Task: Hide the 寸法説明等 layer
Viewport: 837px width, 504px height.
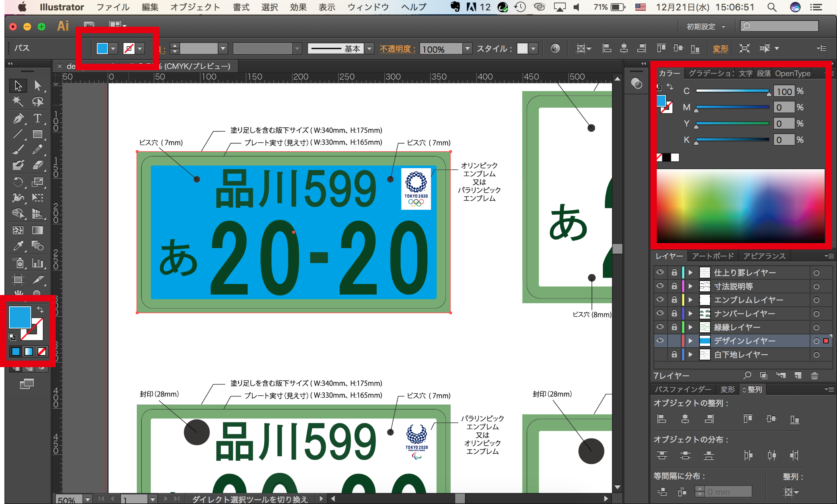Action: pyautogui.click(x=660, y=286)
